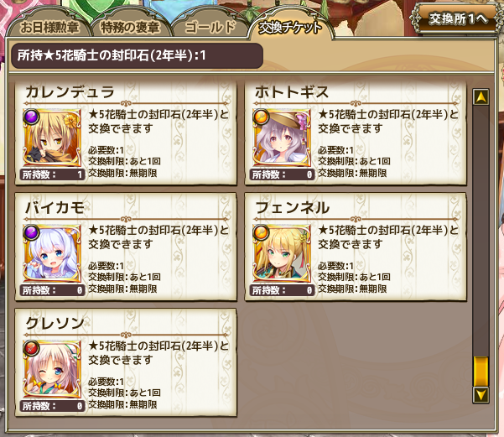The width and height of the screenshot is (504, 437).
Task: Switch to the 特務の褒章 tab
Action: (x=131, y=27)
